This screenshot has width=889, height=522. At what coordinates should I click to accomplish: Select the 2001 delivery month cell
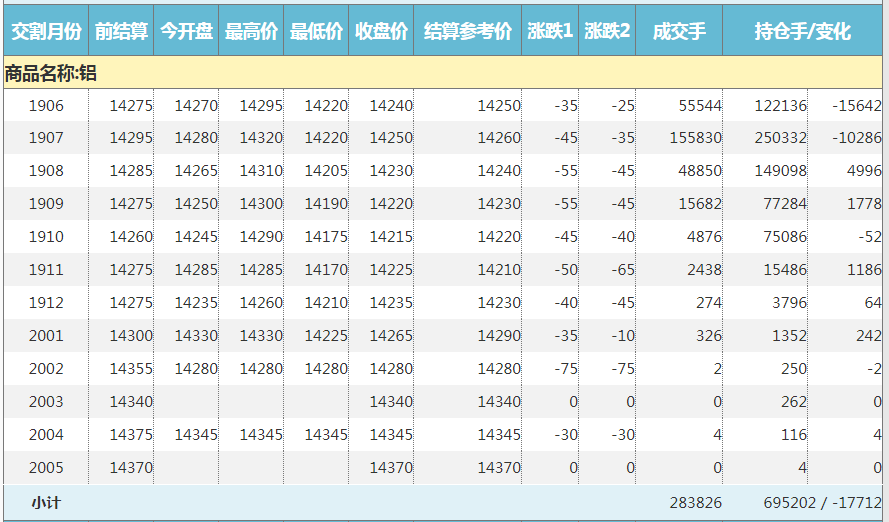point(46,336)
